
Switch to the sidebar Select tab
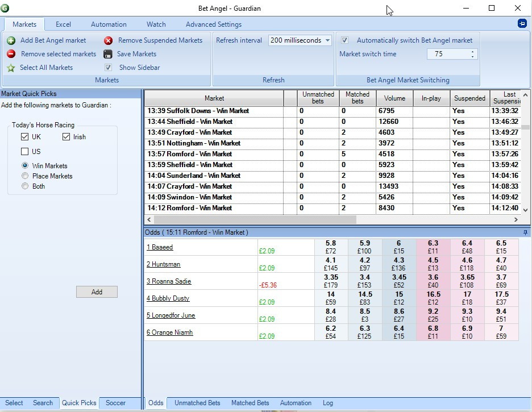click(14, 403)
